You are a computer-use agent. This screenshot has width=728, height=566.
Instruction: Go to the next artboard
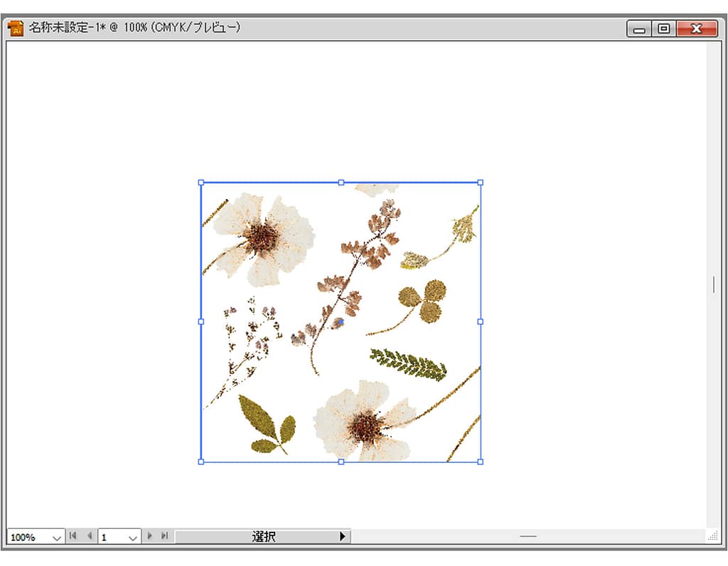click(x=150, y=537)
